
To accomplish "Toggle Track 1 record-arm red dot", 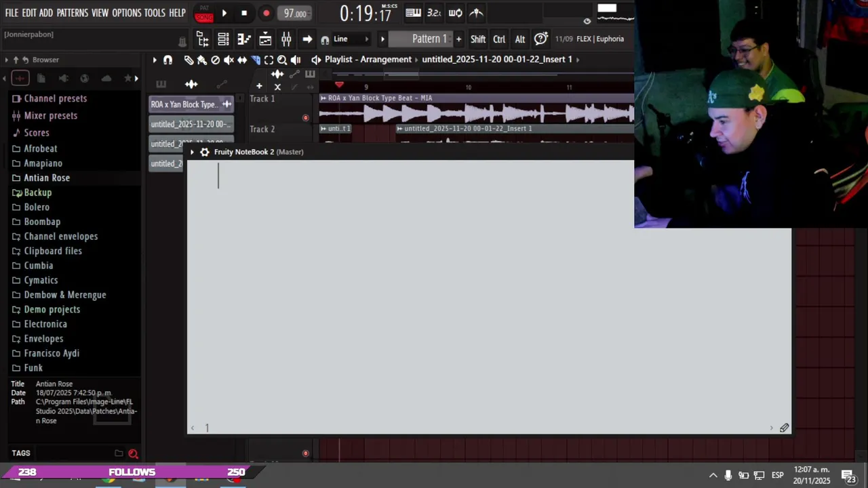I will [305, 118].
